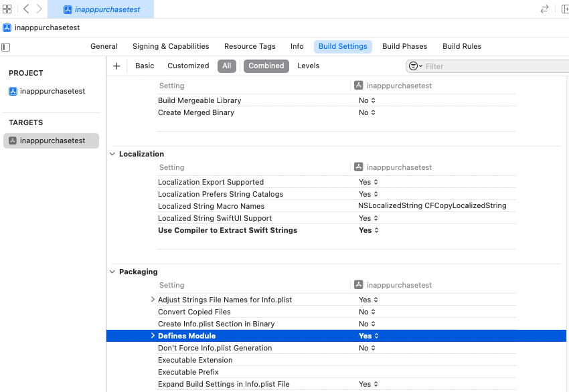Switch to the Levels view
The image size is (569, 392).
coord(308,66)
